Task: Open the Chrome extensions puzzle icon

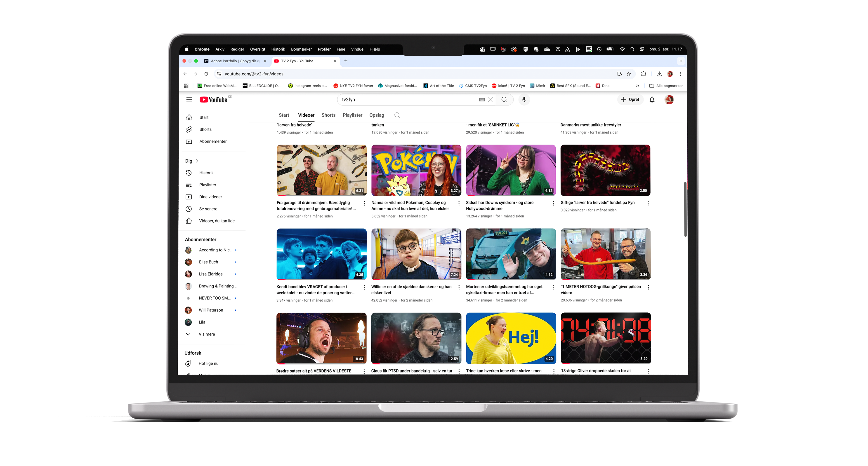Action: pos(643,74)
